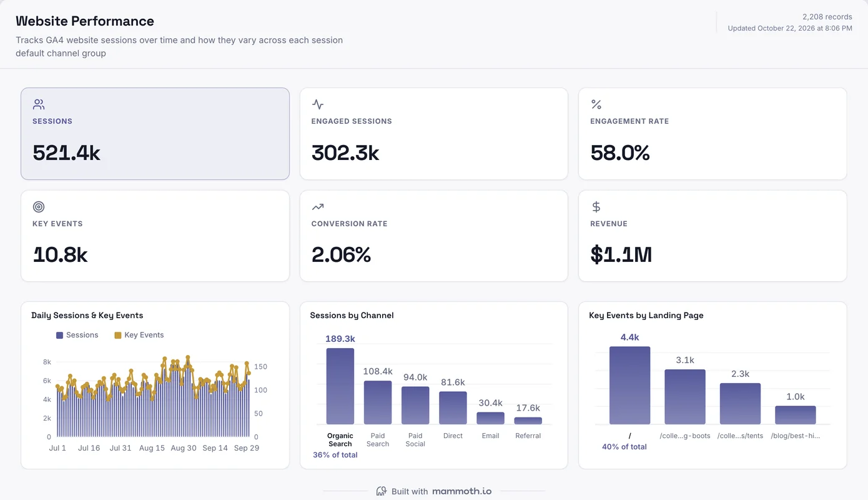Click the "Key Events by Landing Page" title
This screenshot has width=868, height=500.
[646, 316]
